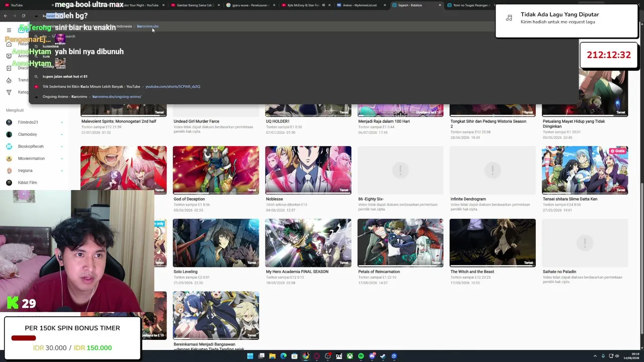This screenshot has height=362, width=644.
Task: Open the Petals of Reincarnation thumbnail
Action: coord(400,243)
